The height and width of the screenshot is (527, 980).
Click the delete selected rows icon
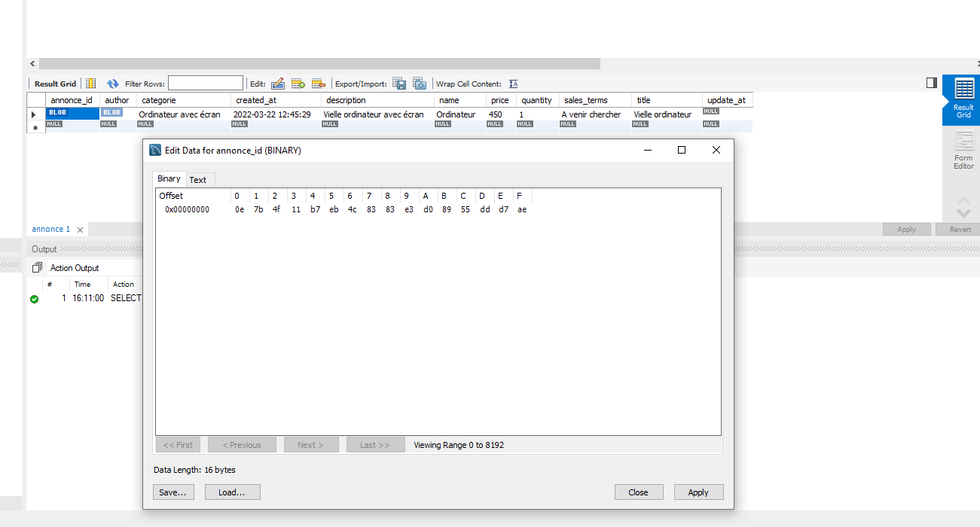[x=318, y=84]
